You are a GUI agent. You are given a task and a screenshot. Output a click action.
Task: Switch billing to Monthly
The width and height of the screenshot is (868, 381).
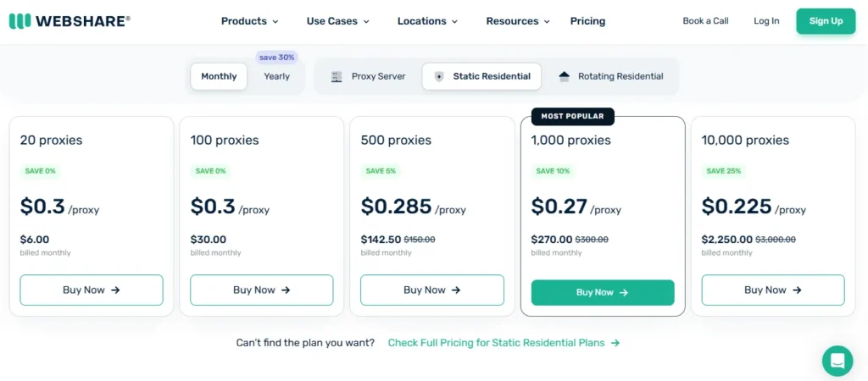[219, 76]
